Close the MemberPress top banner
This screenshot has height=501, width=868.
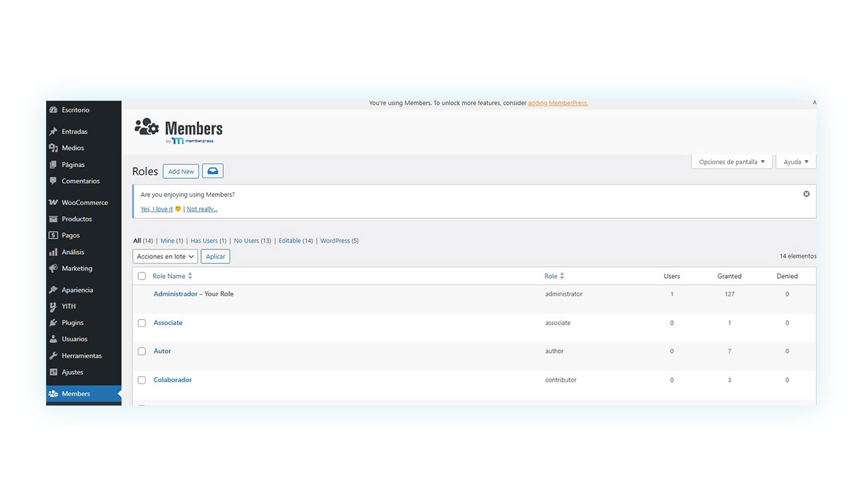(814, 103)
